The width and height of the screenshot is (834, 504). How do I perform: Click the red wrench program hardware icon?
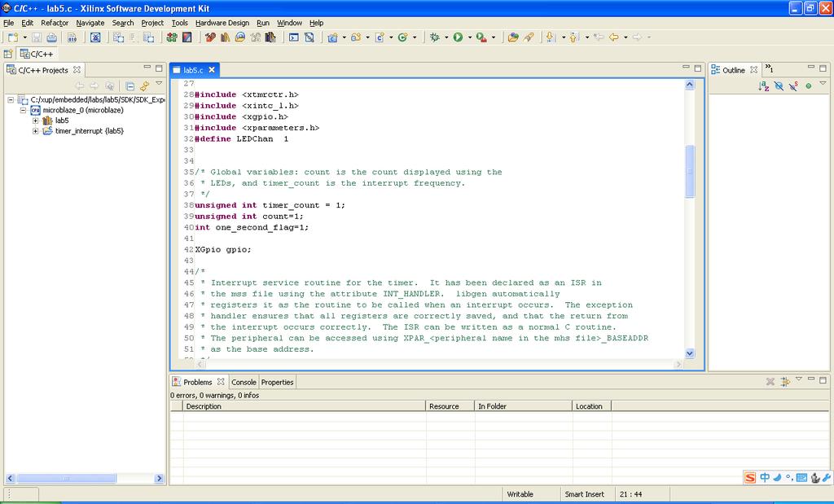(210, 37)
